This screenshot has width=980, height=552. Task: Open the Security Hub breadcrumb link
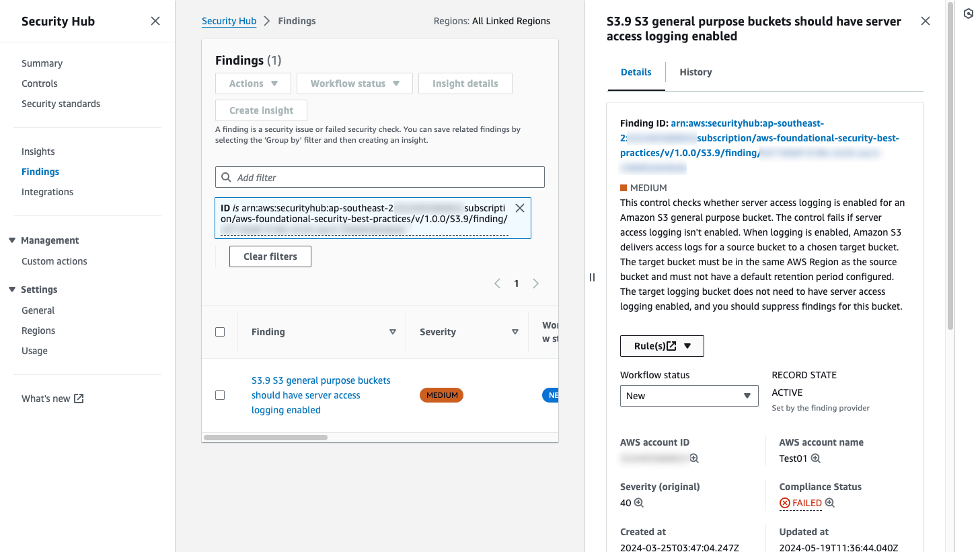click(229, 20)
